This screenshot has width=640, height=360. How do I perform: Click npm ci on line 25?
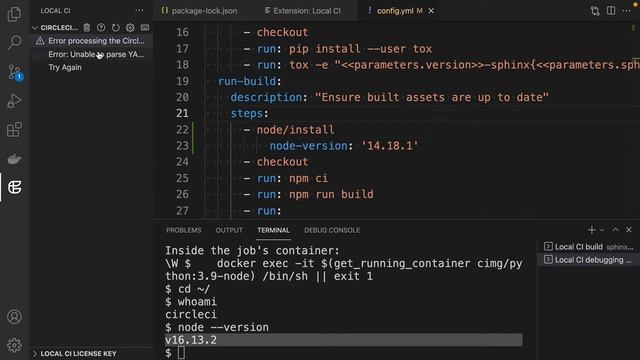pos(308,178)
